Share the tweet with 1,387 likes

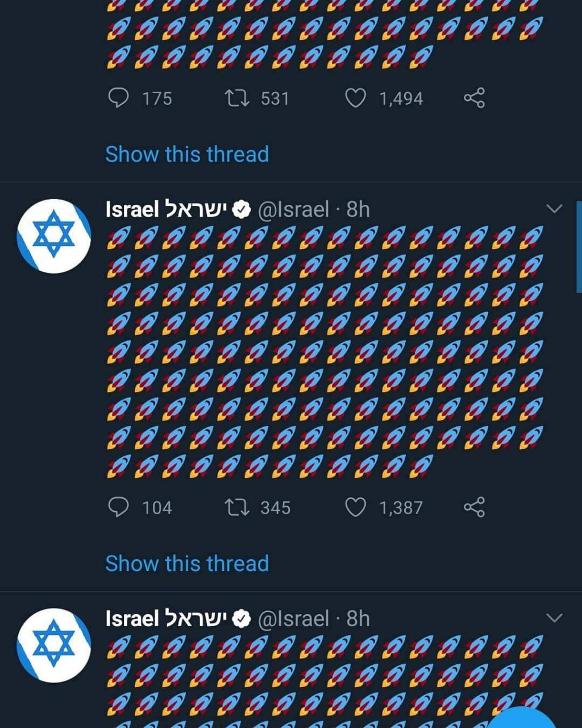click(474, 507)
